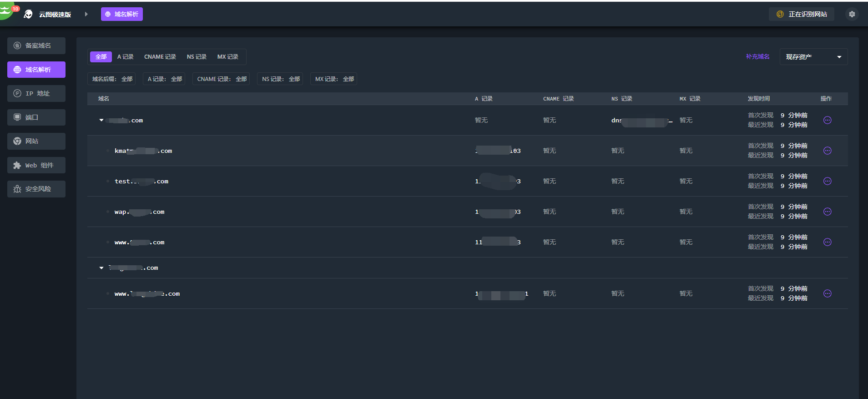Screen dimensions: 868x399
Task: Open the 域名后缀 filter dropdown
Action: [x=112, y=79]
